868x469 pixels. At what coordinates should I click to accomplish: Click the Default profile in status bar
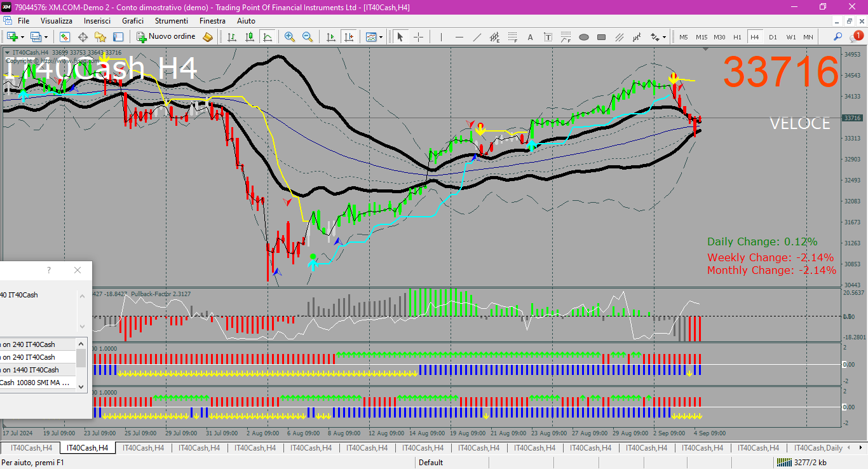(x=431, y=462)
